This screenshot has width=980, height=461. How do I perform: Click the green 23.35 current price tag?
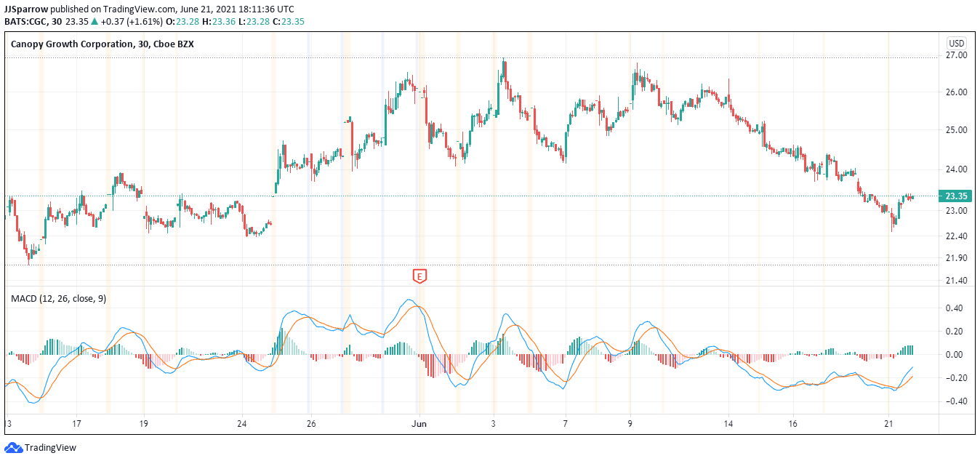pos(955,196)
